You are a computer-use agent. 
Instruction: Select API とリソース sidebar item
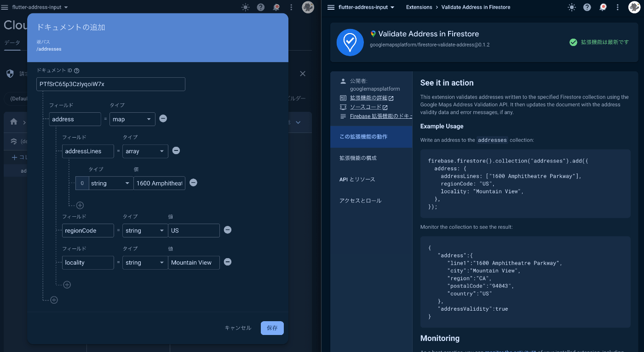click(371, 179)
